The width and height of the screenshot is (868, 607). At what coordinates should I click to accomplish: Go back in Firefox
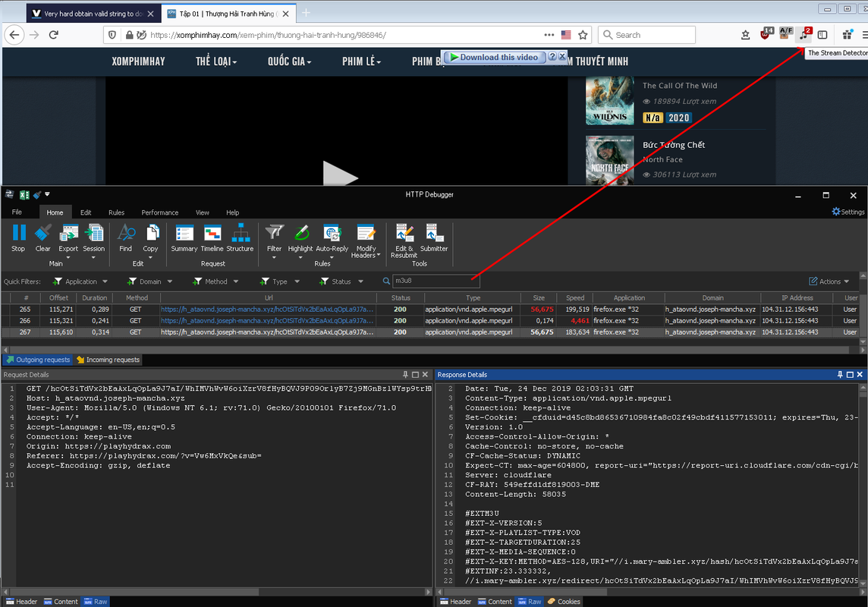click(14, 35)
